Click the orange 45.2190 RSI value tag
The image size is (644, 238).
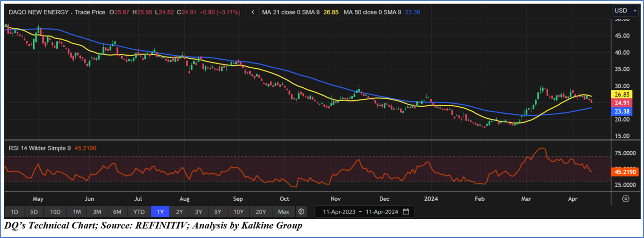625,172
